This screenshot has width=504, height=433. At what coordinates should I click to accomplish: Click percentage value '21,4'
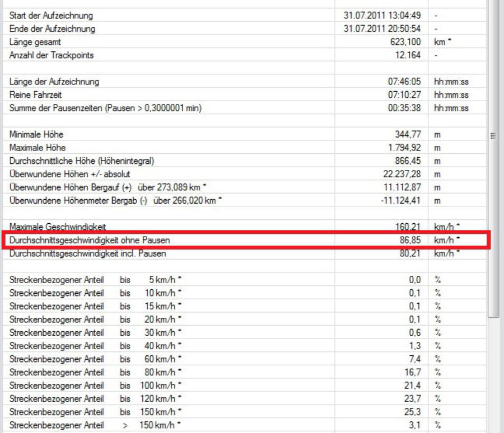pyautogui.click(x=412, y=385)
